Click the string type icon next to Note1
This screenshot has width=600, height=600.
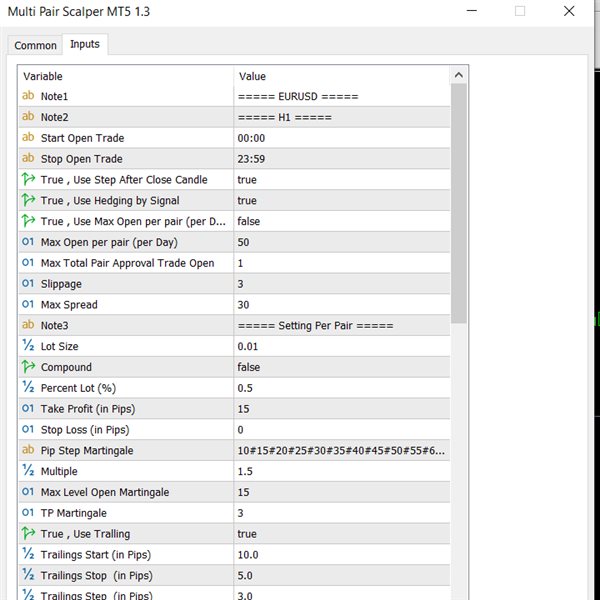coord(28,96)
